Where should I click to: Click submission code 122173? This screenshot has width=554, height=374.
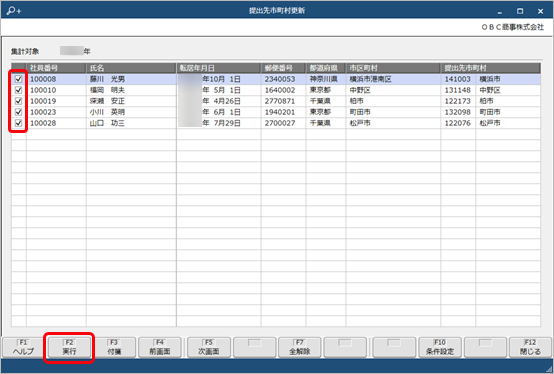pyautogui.click(x=458, y=101)
